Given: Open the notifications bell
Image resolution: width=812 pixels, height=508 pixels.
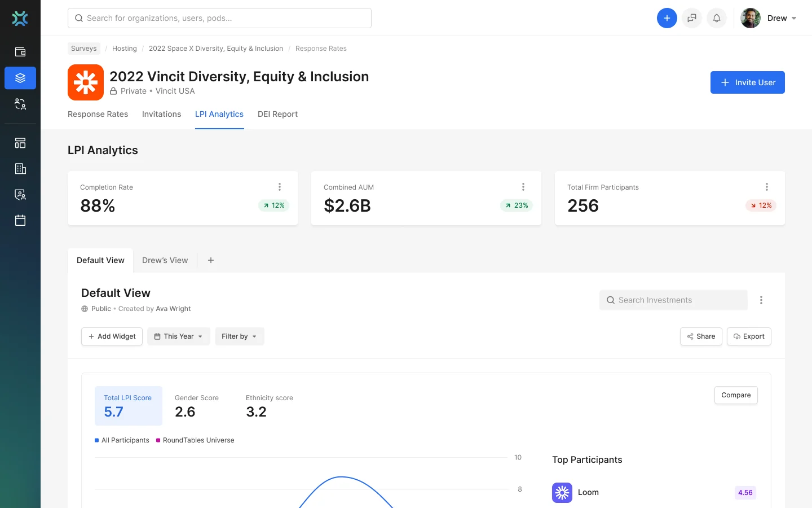Looking at the screenshot, I should (717, 18).
